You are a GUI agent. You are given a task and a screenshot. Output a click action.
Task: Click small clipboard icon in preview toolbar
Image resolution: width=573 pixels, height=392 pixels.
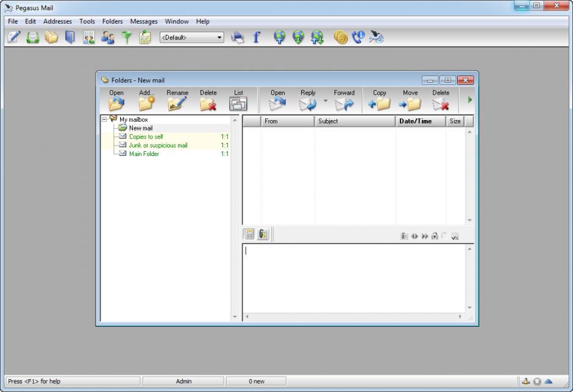coord(404,236)
